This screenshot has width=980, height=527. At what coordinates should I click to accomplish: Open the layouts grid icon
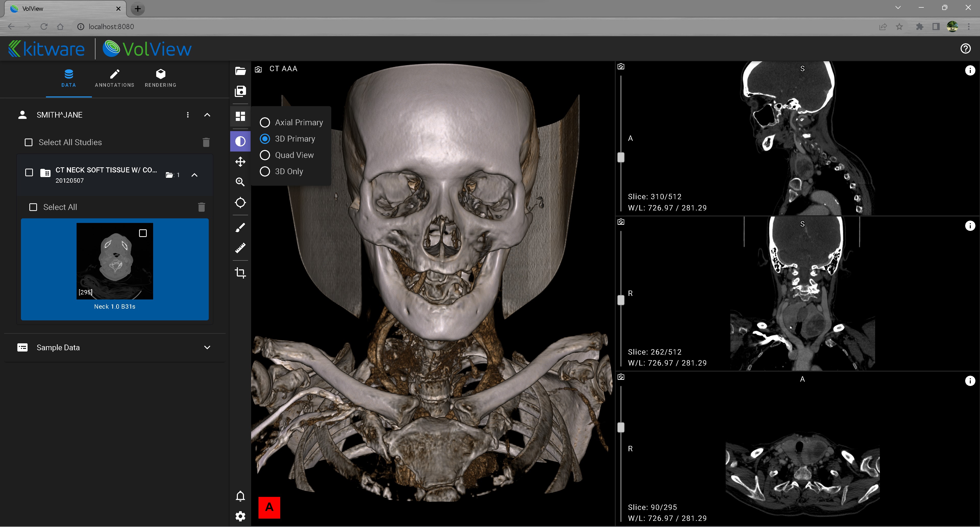240,116
